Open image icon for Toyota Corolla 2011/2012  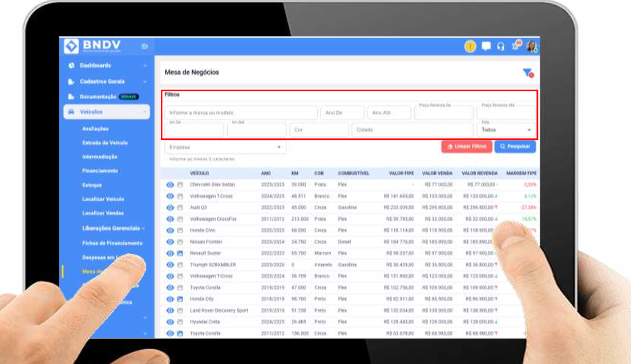180,333
